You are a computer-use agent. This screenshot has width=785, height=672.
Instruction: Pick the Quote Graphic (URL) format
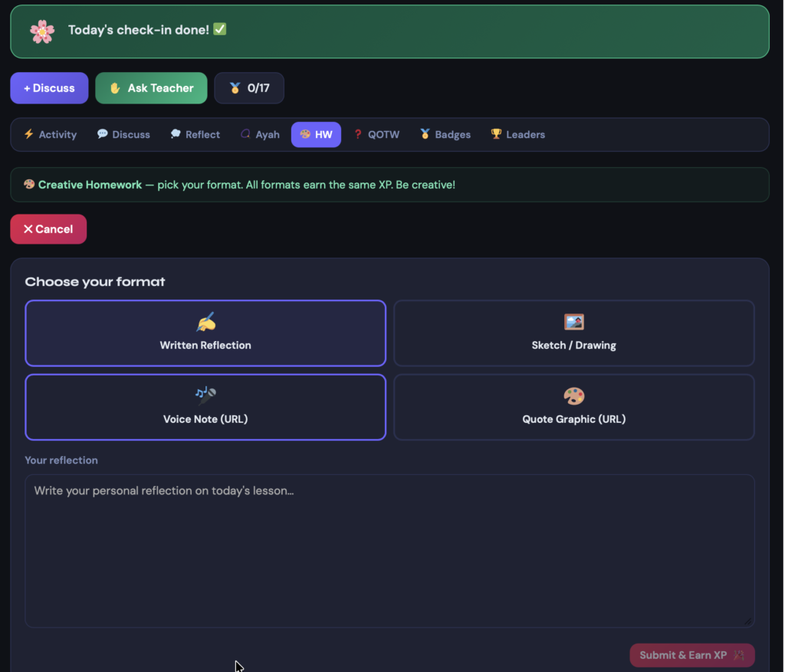click(573, 408)
